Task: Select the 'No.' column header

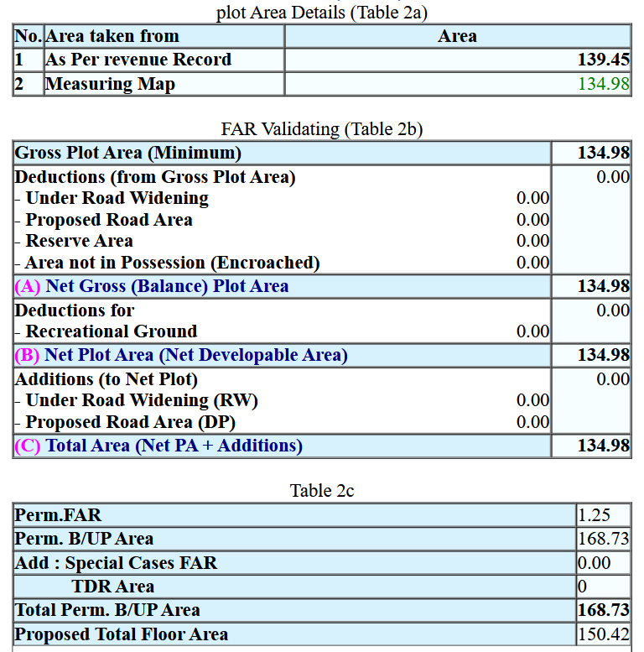Action: tap(29, 36)
